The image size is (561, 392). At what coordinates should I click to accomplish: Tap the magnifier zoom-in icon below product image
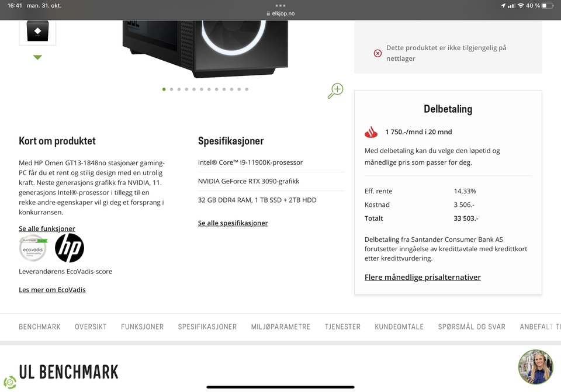(335, 91)
